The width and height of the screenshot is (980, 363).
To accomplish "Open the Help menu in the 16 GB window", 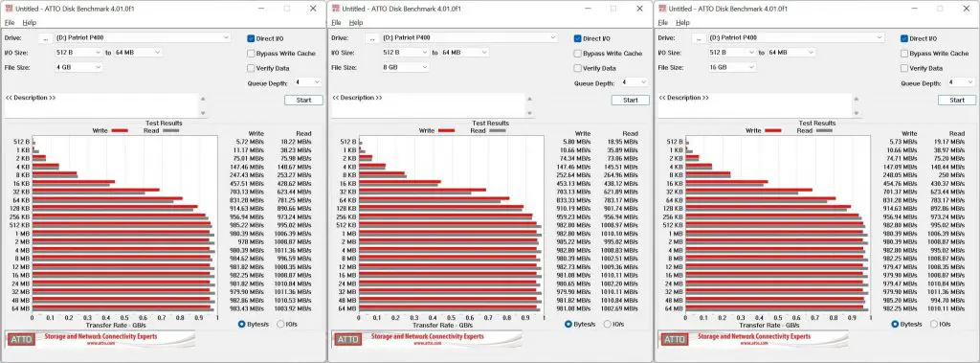I will [x=682, y=23].
